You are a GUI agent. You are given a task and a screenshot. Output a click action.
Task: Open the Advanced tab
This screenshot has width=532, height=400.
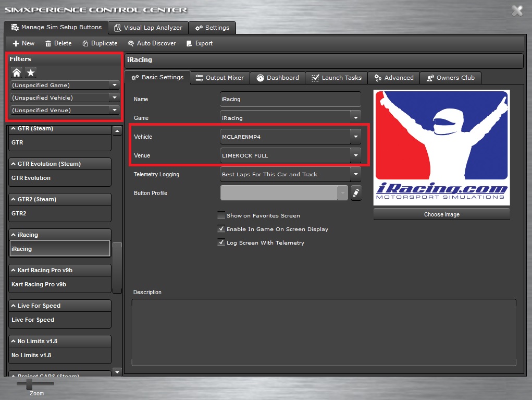pyautogui.click(x=393, y=78)
